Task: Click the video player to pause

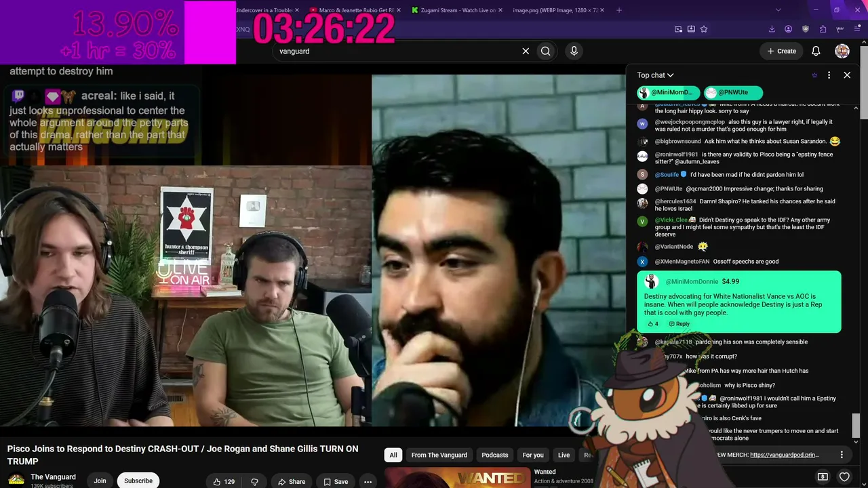Action: click(312, 251)
